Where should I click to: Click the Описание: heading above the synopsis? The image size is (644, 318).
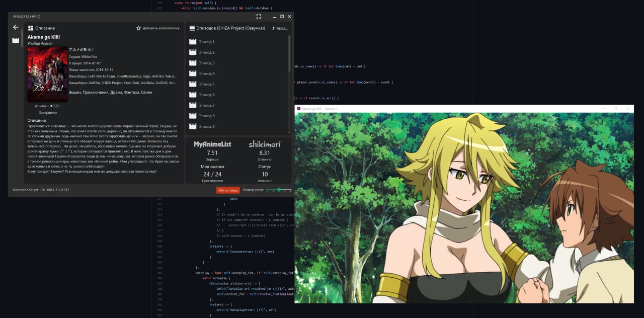(37, 121)
